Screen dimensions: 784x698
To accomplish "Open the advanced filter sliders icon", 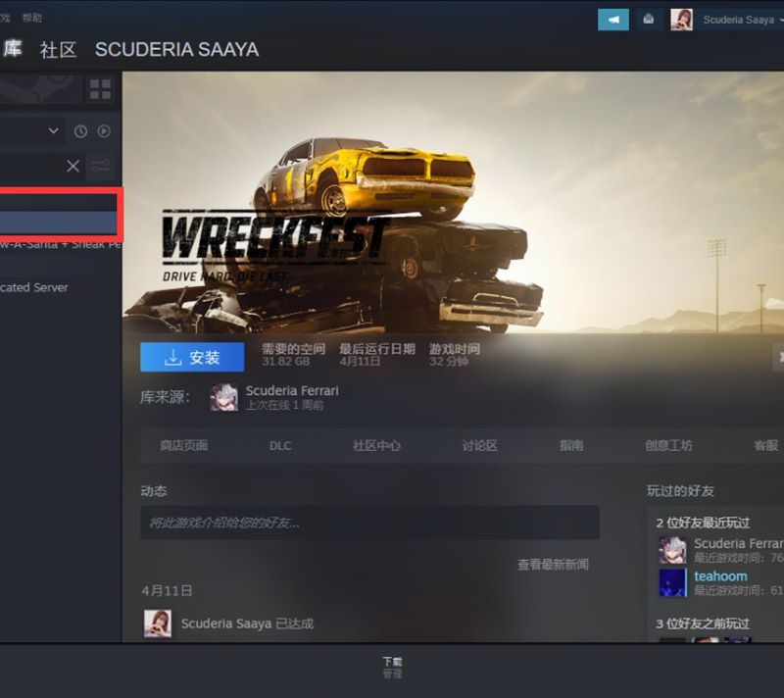I will pos(101,166).
